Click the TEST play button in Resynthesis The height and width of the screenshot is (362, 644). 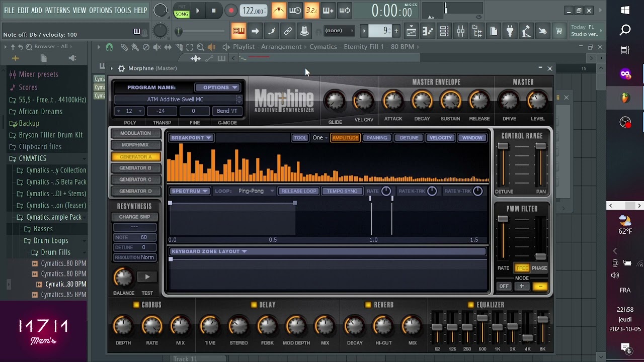point(147,277)
